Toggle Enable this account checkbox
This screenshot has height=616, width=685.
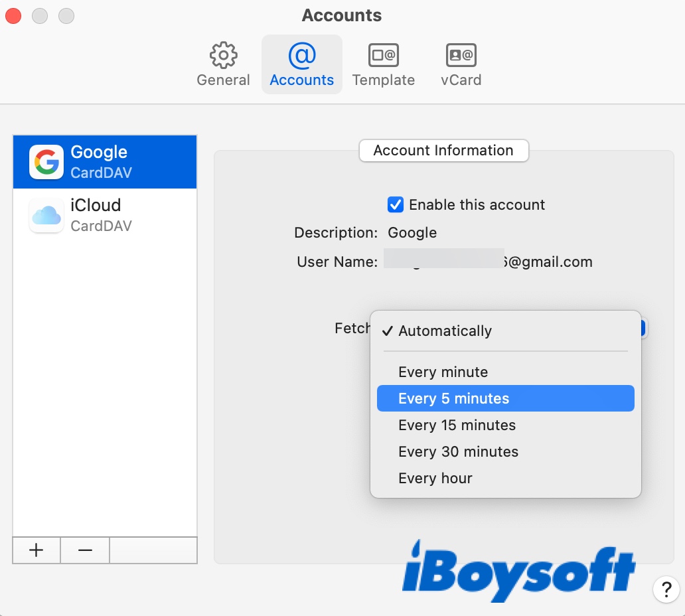tap(396, 204)
